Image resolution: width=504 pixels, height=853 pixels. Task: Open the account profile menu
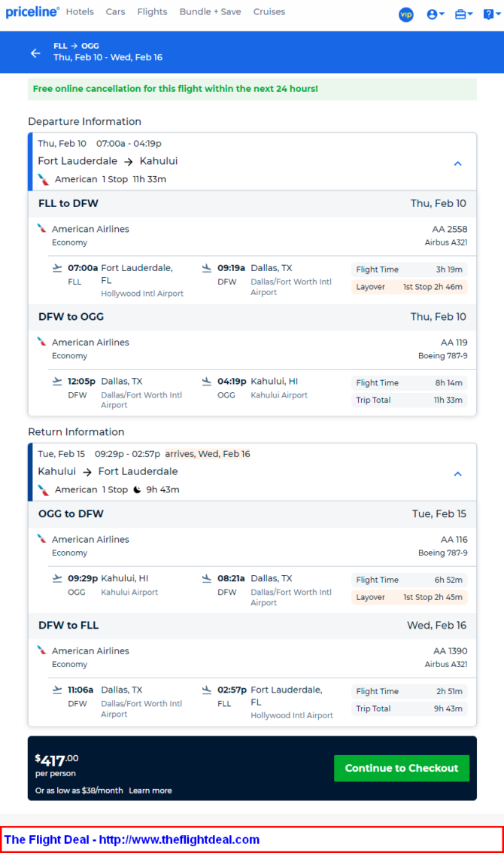coord(435,14)
